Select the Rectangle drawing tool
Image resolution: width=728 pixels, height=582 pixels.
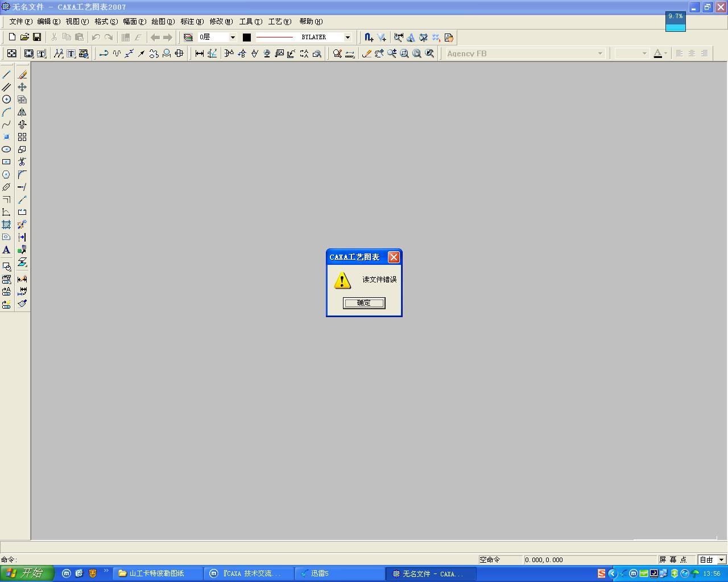pos(6,162)
